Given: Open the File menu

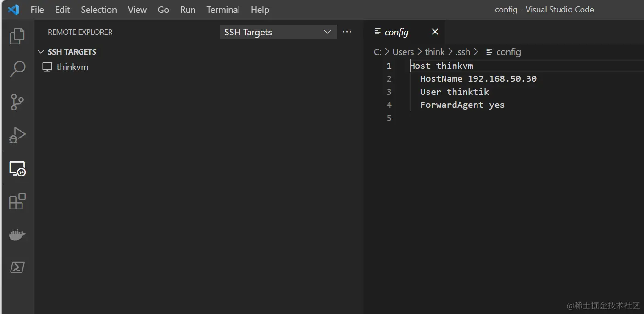Looking at the screenshot, I should 37,10.
